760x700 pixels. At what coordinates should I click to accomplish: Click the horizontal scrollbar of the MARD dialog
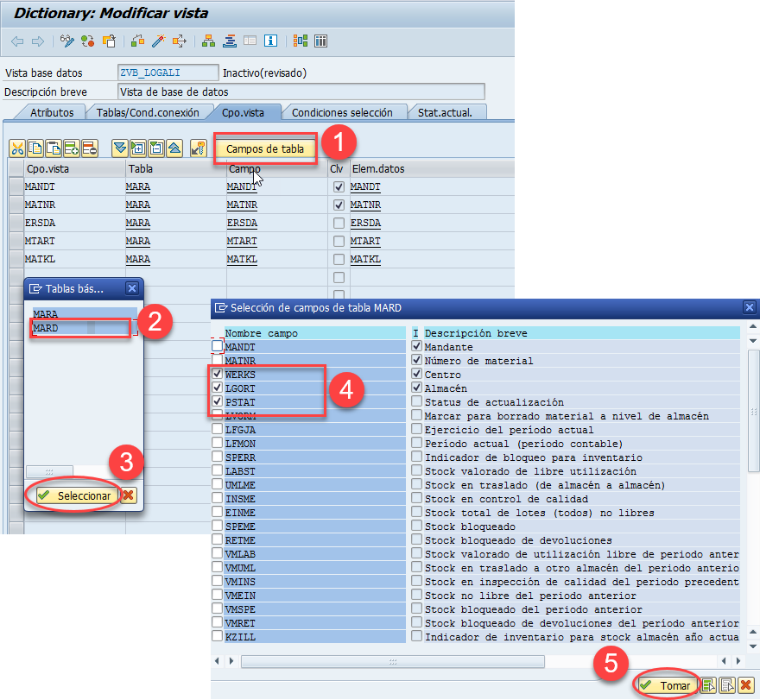tap(393, 661)
